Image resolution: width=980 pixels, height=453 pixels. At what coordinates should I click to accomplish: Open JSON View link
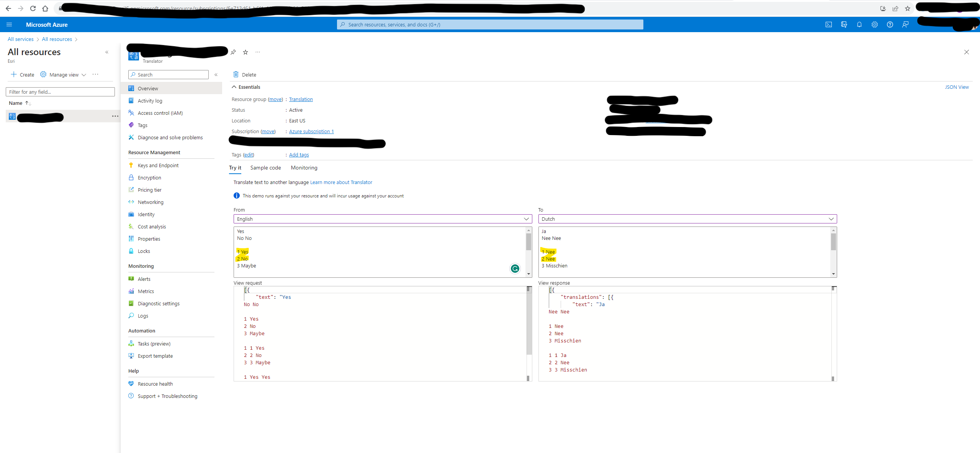pos(957,87)
